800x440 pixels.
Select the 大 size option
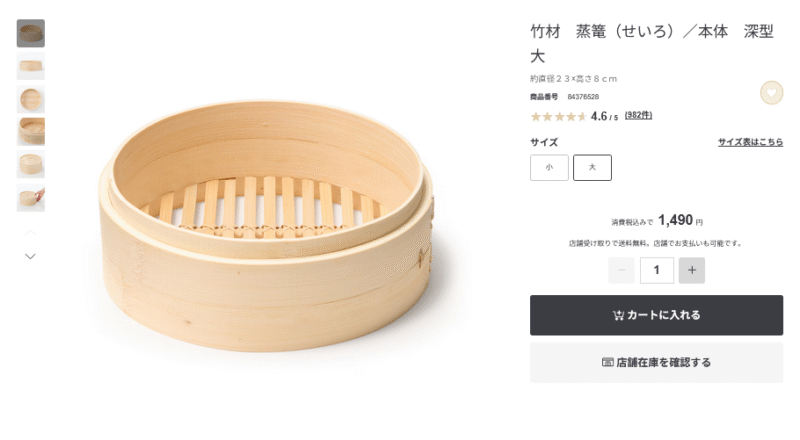click(x=592, y=167)
